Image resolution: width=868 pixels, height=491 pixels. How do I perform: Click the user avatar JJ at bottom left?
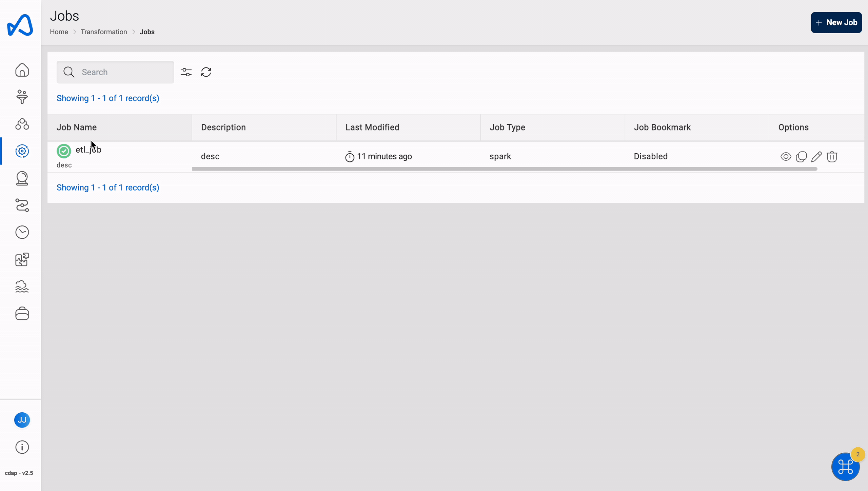pos(22,420)
